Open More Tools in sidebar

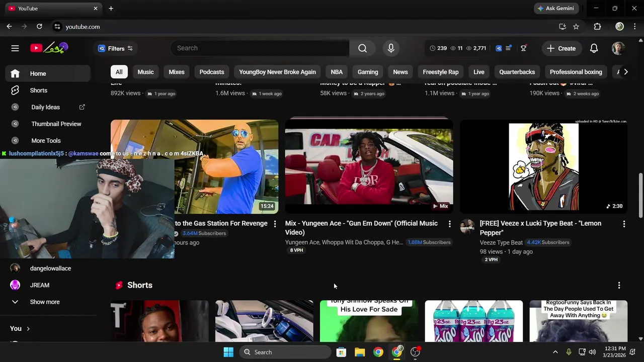click(48, 141)
